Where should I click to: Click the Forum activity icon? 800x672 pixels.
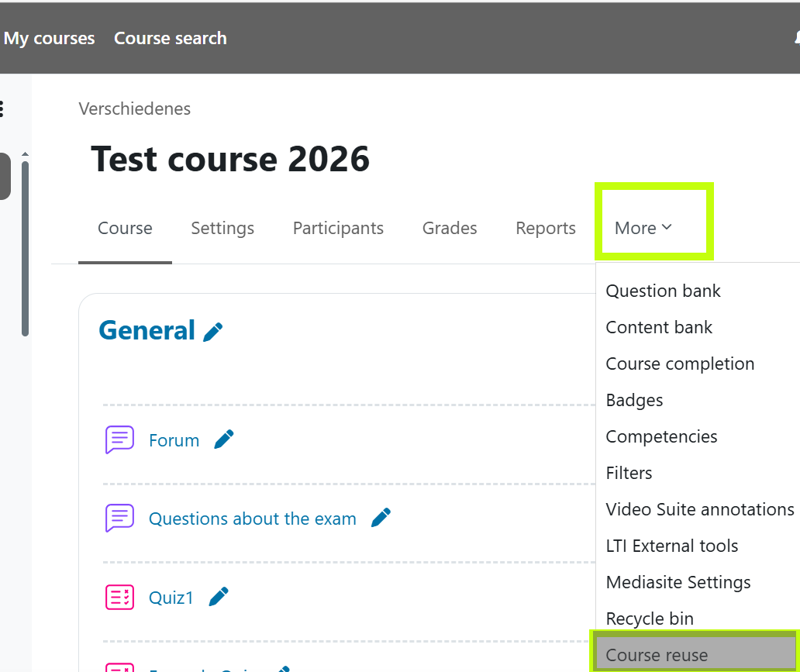[x=119, y=439]
